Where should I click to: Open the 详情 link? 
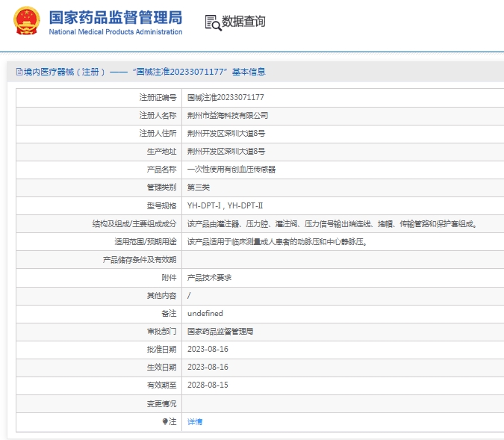tap(195, 421)
